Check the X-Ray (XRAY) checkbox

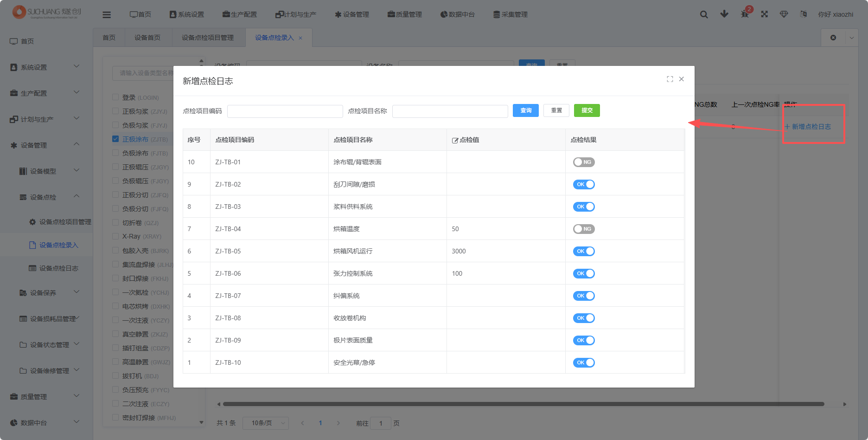[115, 236]
